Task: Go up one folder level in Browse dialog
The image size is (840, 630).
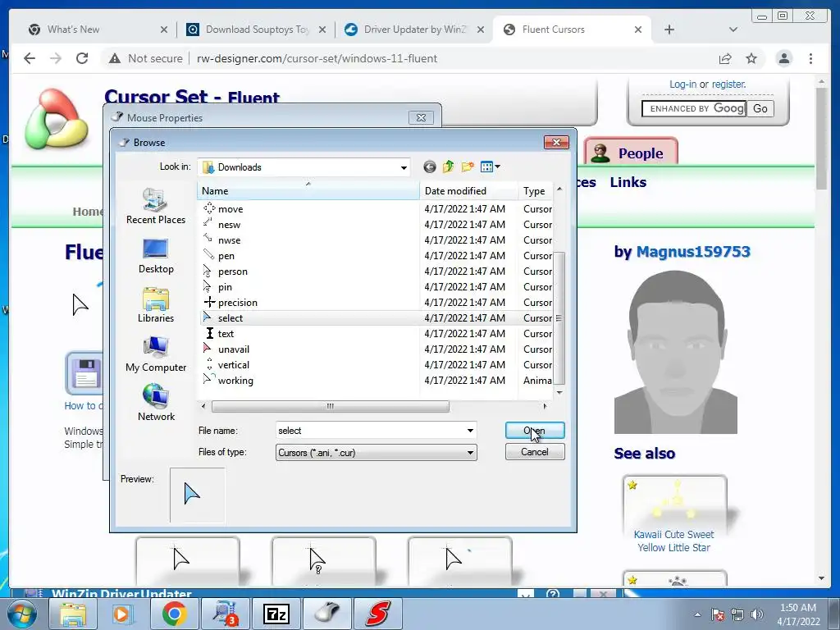Action: (x=449, y=167)
